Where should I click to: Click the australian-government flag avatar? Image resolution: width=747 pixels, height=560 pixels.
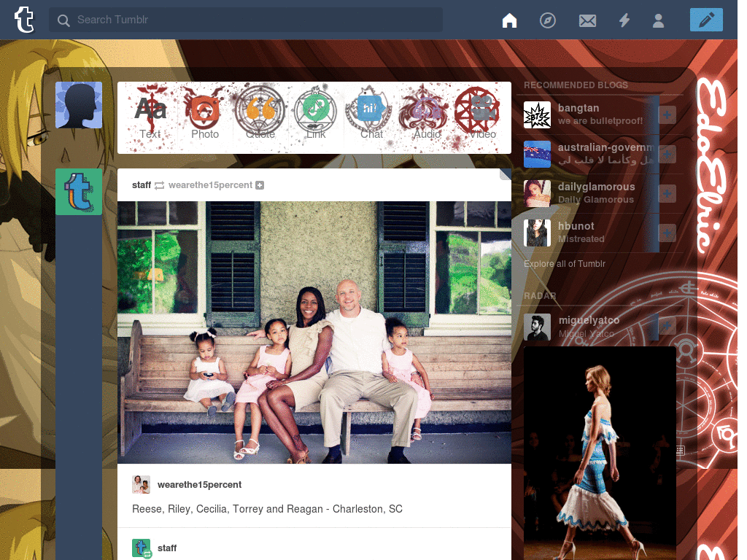(x=537, y=155)
